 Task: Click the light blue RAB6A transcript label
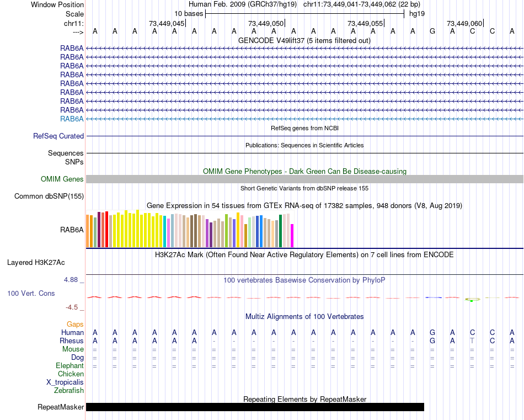(x=72, y=119)
